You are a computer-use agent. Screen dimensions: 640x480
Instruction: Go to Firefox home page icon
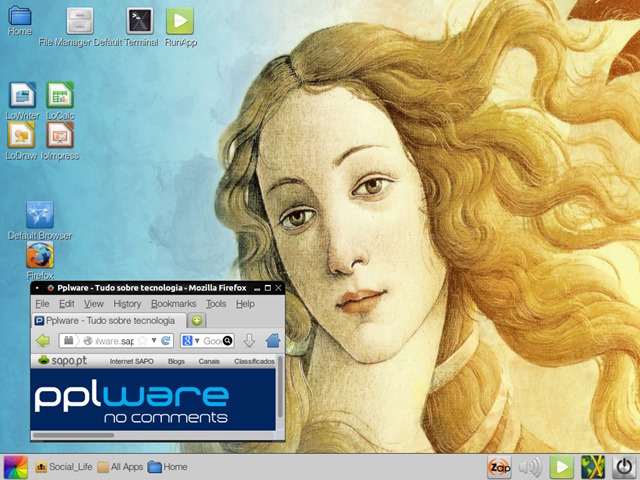click(273, 340)
